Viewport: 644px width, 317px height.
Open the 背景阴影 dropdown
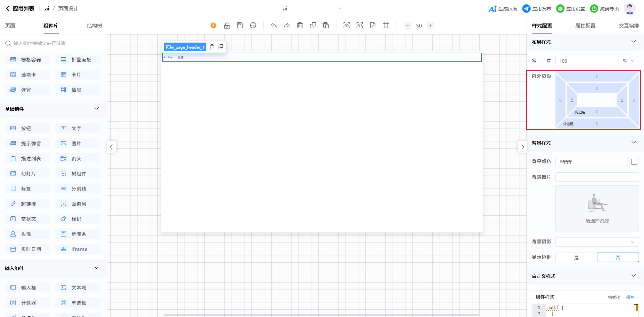click(597, 242)
